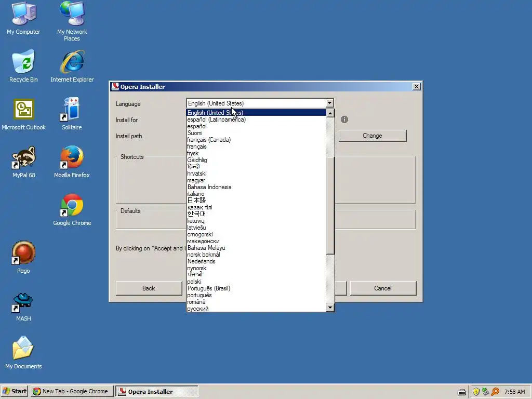Select the My Documents folder icon
The width and height of the screenshot is (532, 399).
pyautogui.click(x=23, y=353)
